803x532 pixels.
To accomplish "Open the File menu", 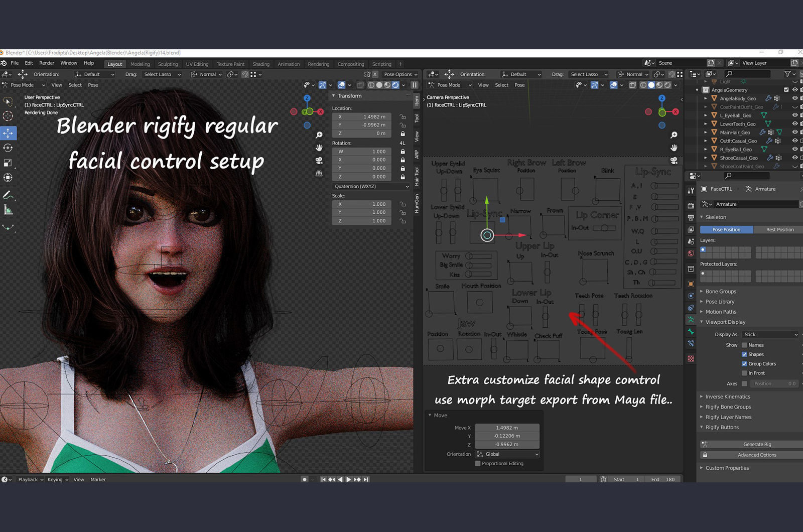I will tap(15, 63).
